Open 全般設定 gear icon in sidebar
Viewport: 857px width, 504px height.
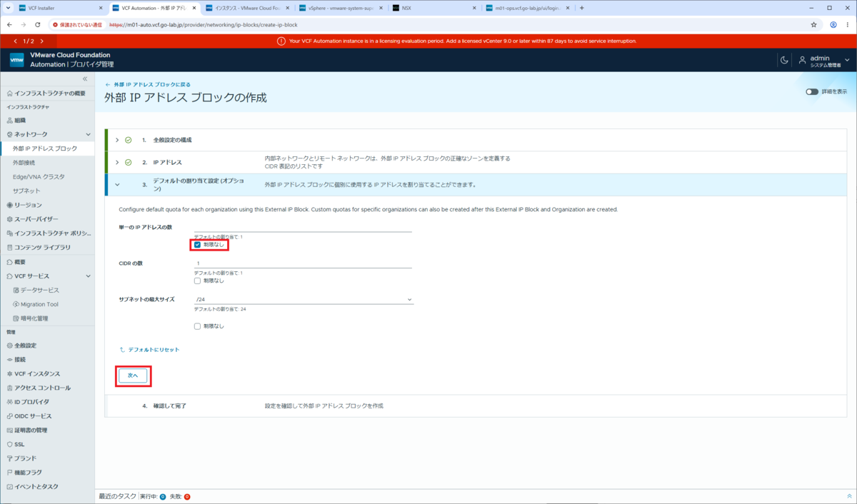[9, 346]
